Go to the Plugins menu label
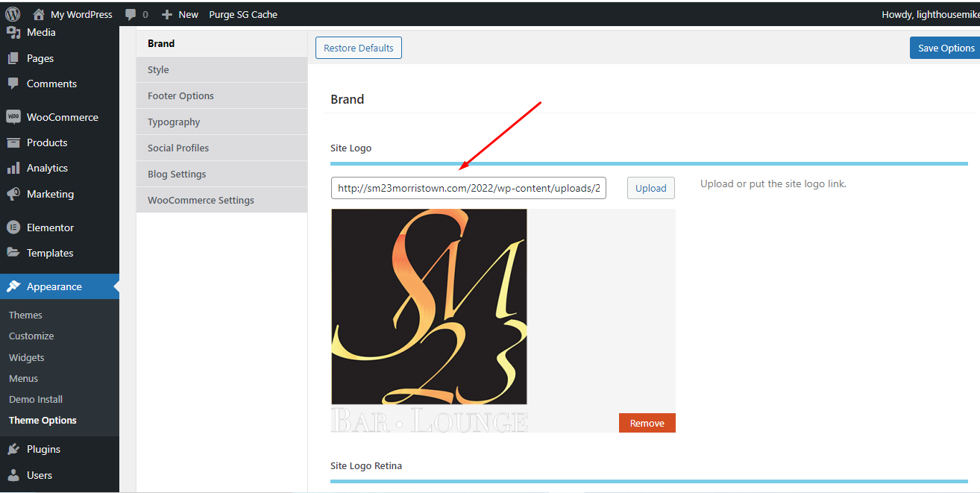The width and height of the screenshot is (980, 493). (x=43, y=449)
